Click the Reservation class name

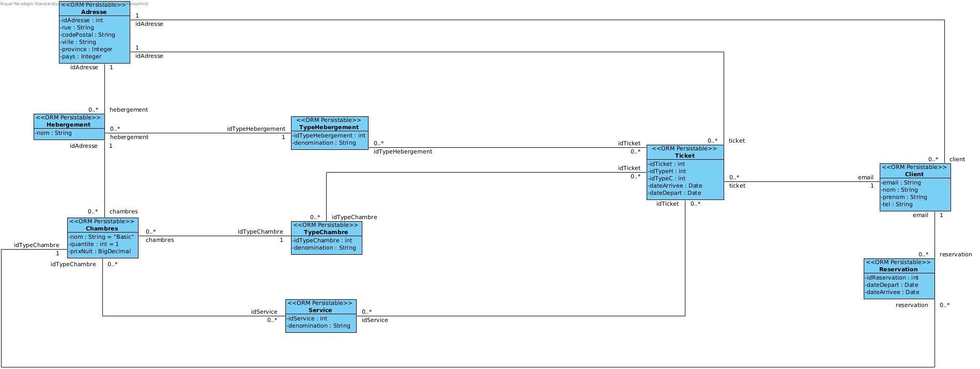pos(898,269)
